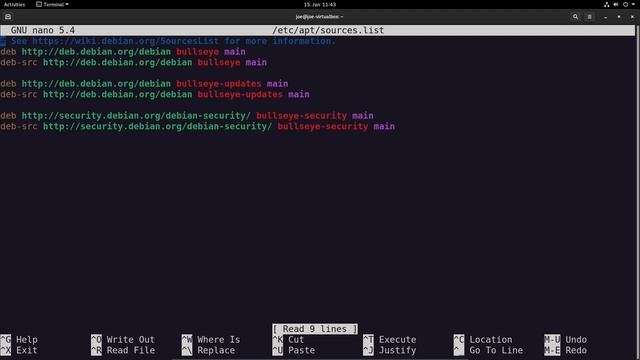Viewport: 640px width, 360px height.
Task: Close the terminal window
Action: [x=632, y=17]
